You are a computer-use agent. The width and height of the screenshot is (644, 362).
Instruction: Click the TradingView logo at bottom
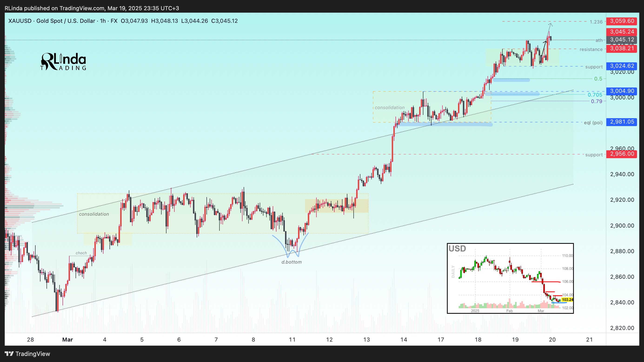[27, 354]
